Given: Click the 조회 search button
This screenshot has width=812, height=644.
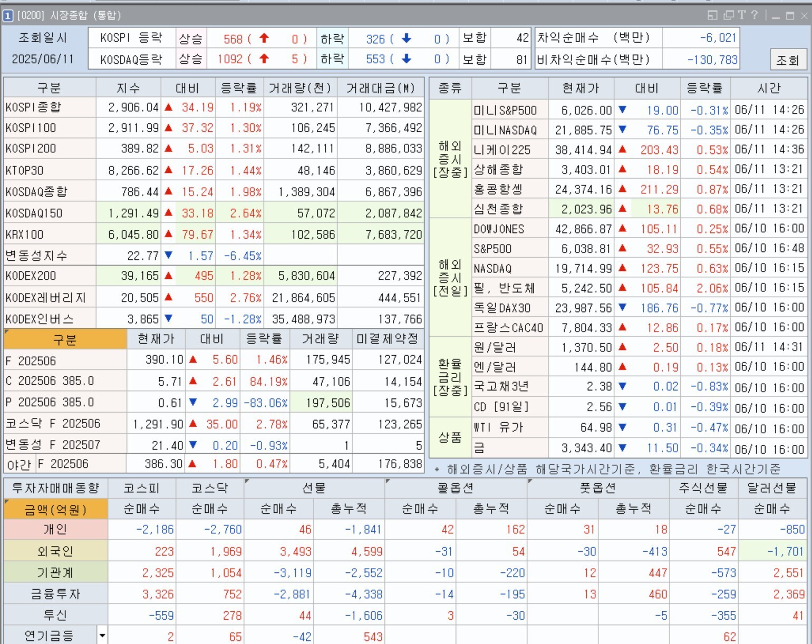Looking at the screenshot, I should 787,60.
